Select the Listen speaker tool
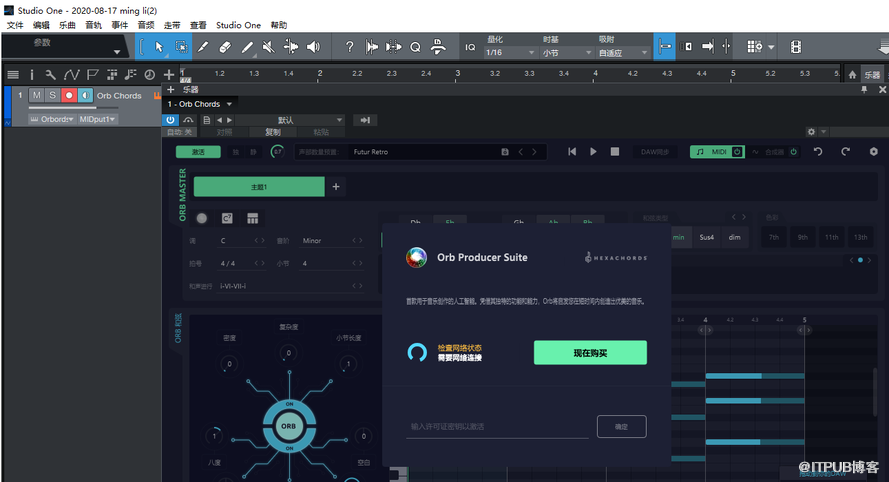The image size is (889, 482). click(x=313, y=47)
